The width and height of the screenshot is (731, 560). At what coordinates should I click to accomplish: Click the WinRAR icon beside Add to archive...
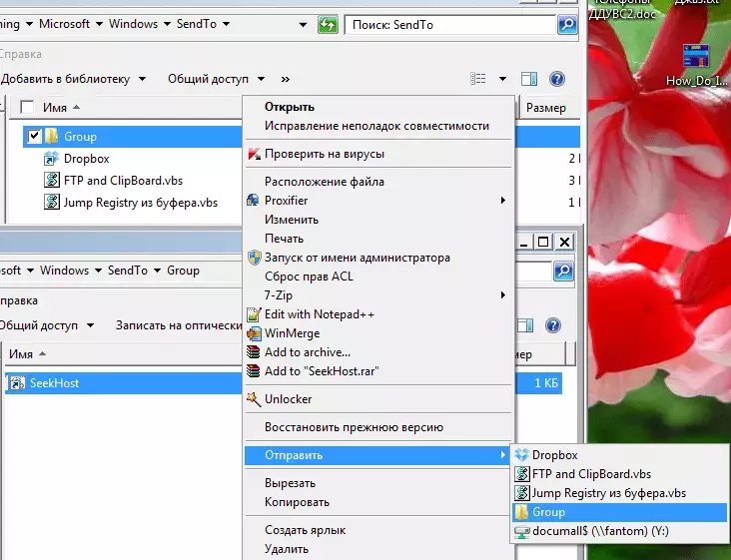coord(253,352)
